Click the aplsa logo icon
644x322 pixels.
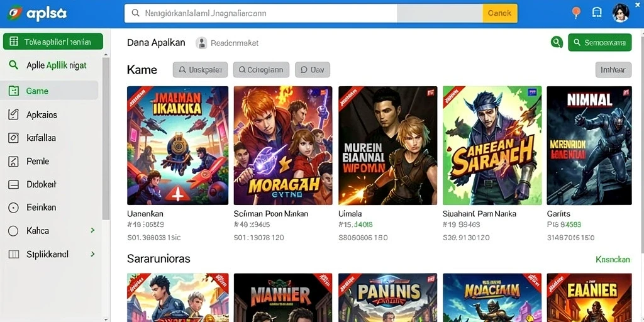15,13
